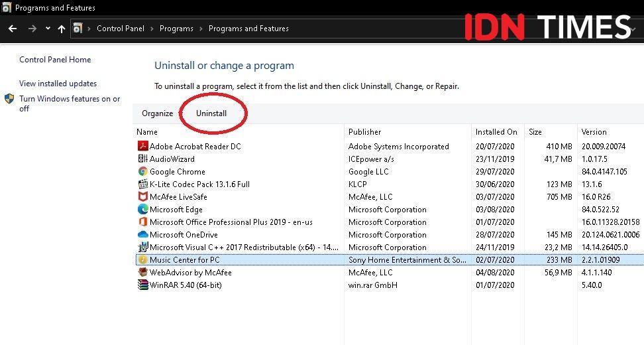This screenshot has width=644, height=345.
Task: Sort list by Size column header
Action: [535, 132]
